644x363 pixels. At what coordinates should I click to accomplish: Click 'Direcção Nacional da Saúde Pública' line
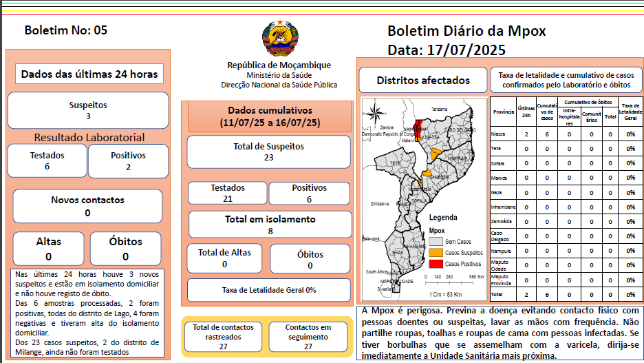click(279, 85)
